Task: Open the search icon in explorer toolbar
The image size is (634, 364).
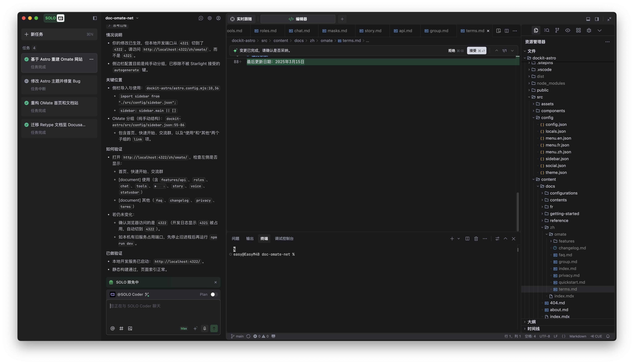Action: (x=546, y=30)
